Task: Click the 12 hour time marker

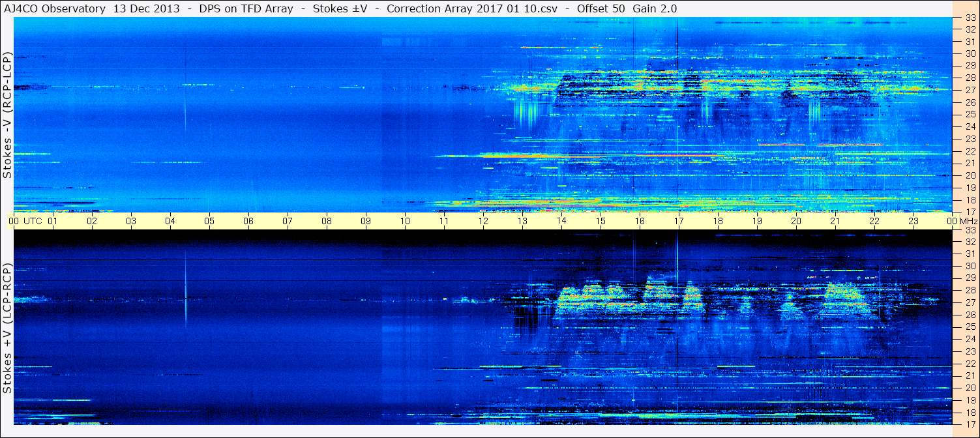Action: (483, 221)
